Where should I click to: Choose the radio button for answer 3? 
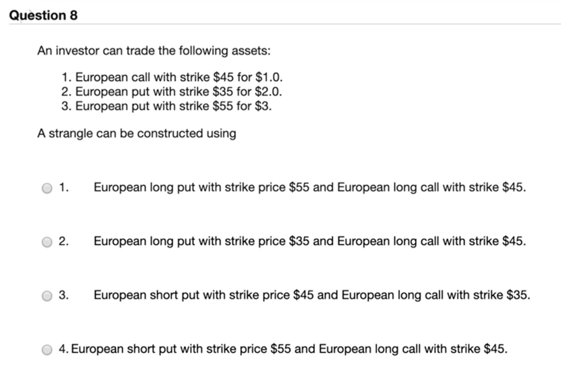tap(47, 296)
